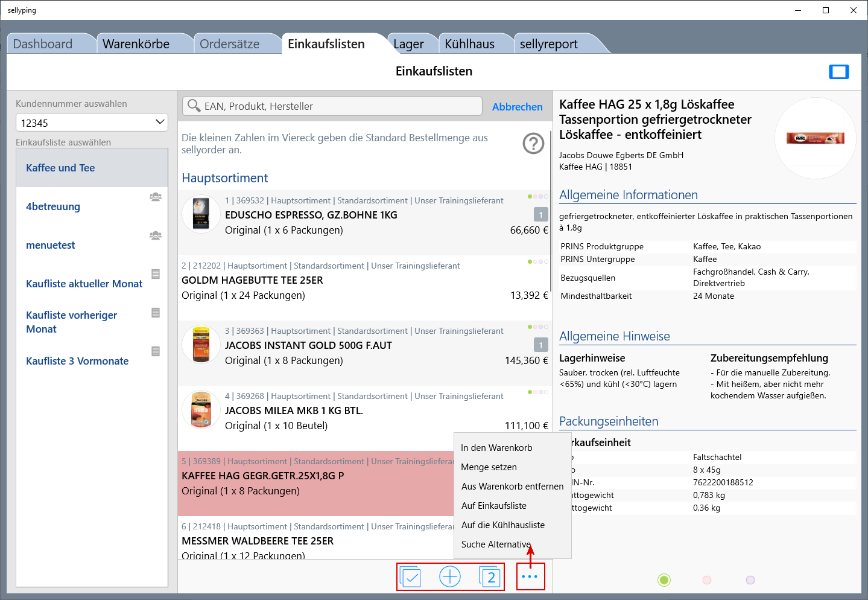Click the magnifier icon in the search field
The width and height of the screenshot is (868, 600).
point(194,106)
